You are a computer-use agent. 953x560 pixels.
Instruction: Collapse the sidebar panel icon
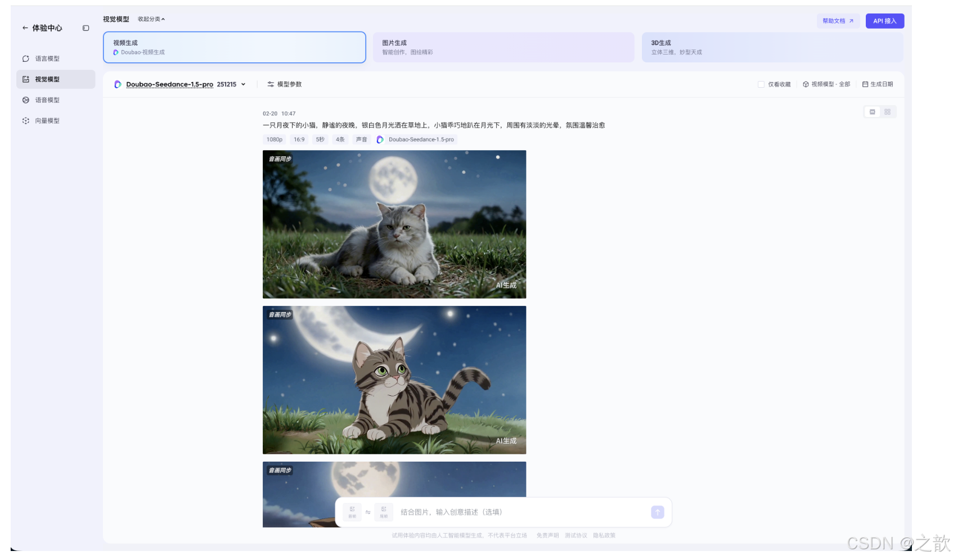coord(86,28)
